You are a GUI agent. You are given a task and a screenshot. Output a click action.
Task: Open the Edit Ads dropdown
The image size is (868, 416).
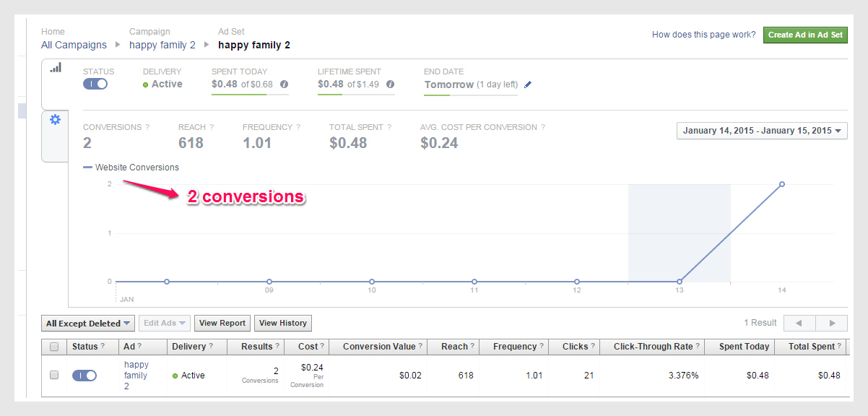(164, 324)
